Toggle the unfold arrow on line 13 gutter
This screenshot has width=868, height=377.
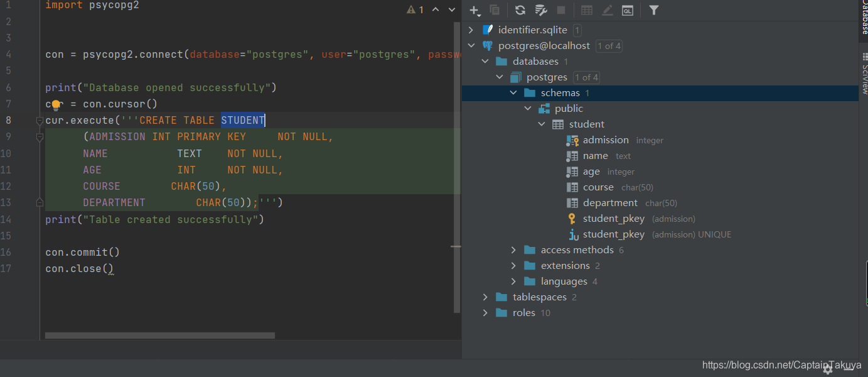click(x=40, y=202)
